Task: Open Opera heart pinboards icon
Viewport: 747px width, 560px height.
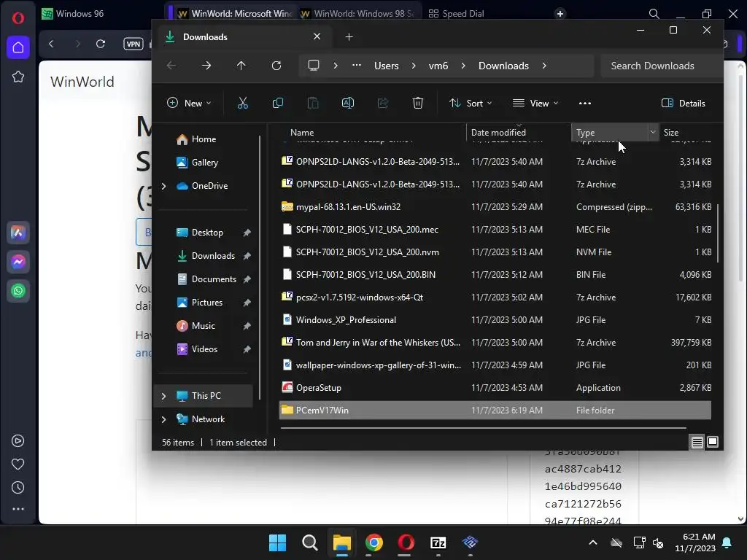Action: (x=18, y=464)
